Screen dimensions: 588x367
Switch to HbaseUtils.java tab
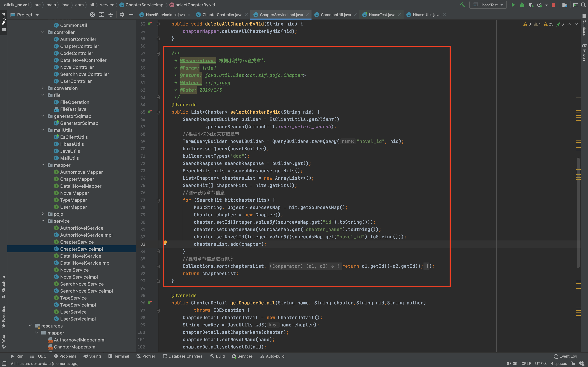[426, 15]
